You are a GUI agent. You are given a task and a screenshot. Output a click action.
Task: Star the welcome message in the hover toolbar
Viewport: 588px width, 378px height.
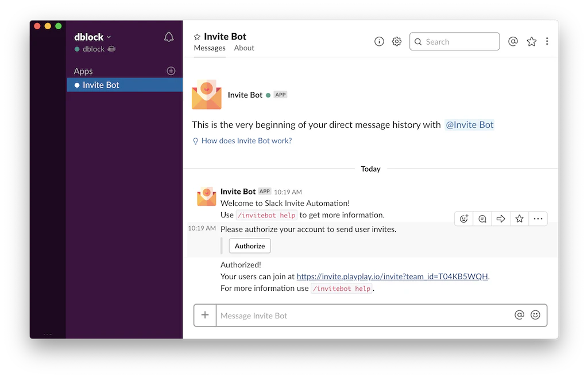(519, 219)
